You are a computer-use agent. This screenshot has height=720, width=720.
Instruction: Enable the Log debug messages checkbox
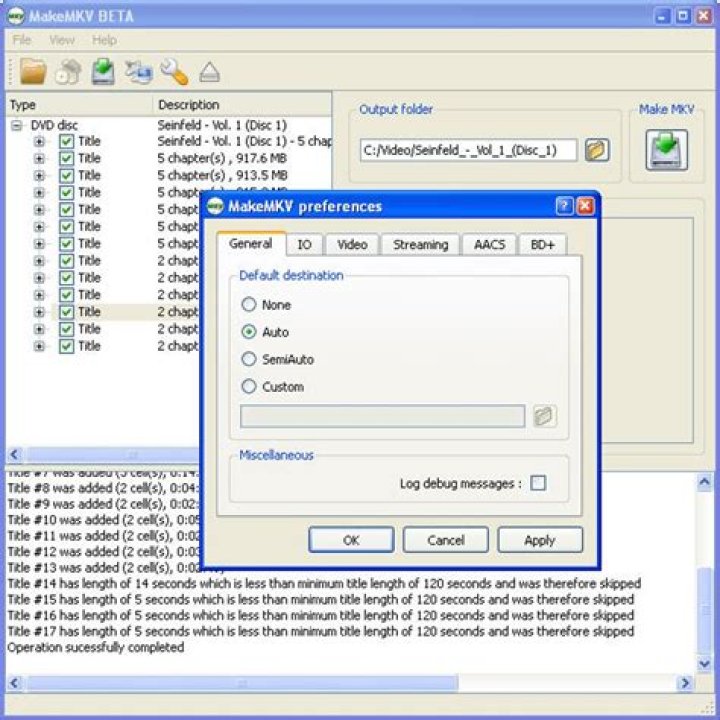(x=538, y=483)
